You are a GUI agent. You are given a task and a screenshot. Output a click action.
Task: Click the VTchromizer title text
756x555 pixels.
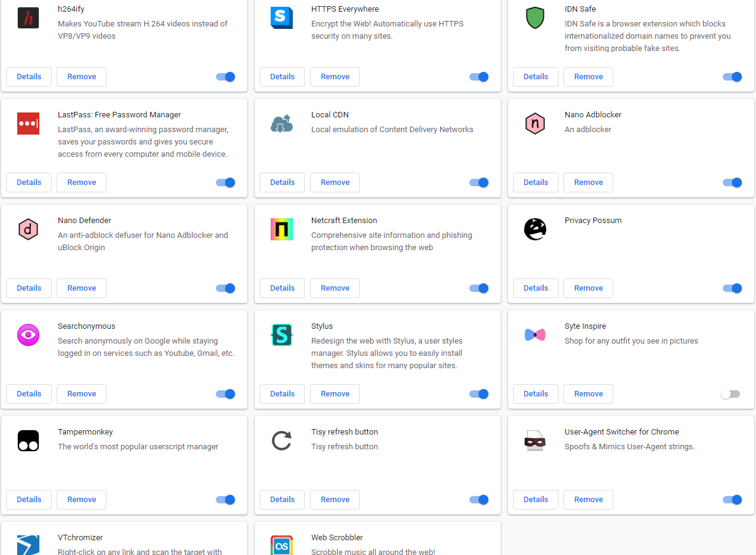coord(81,538)
